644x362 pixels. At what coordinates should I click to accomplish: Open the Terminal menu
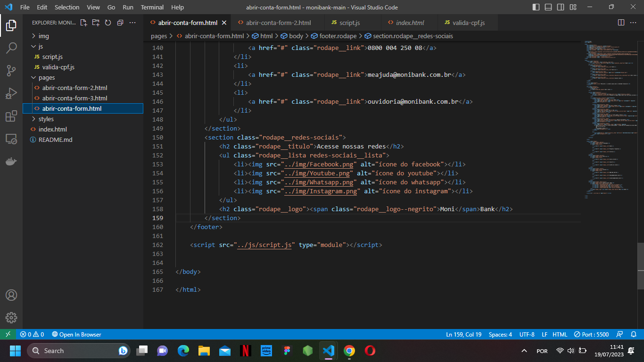[152, 7]
